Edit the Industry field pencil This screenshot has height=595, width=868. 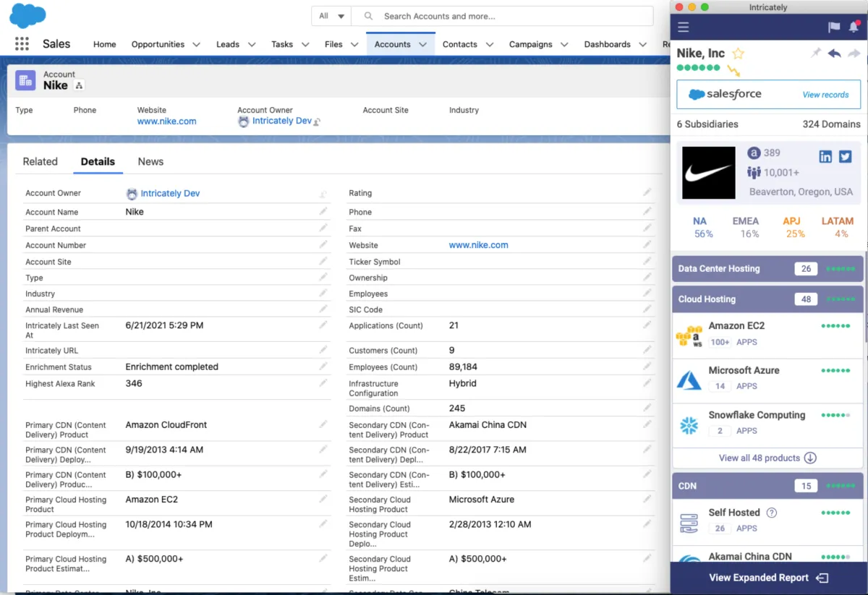pos(323,294)
